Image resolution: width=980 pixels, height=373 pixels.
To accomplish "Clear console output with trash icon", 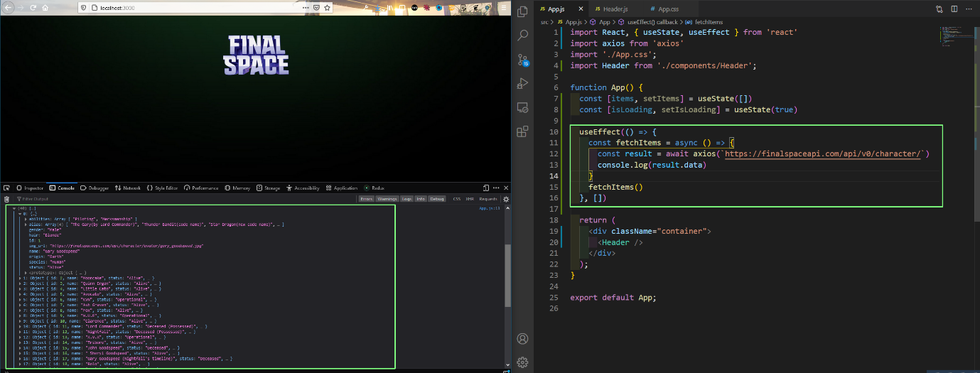I will pos(7,200).
